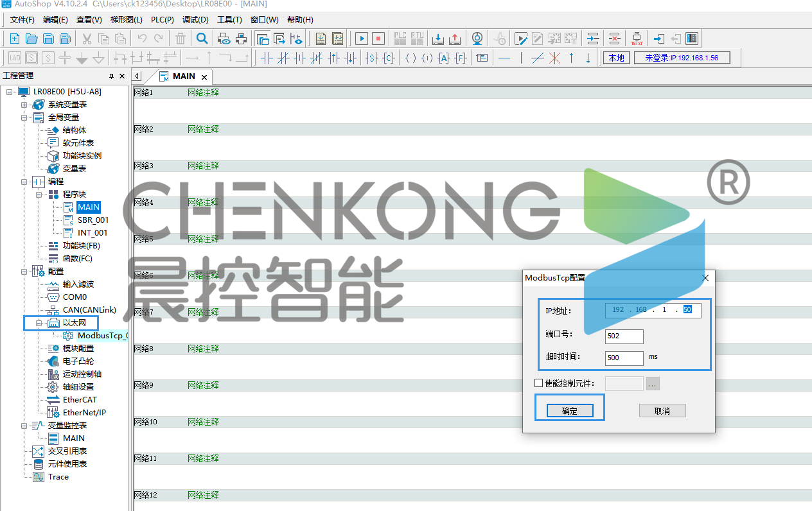
Task: Click the webcam-style monitor icon
Action: point(477,39)
